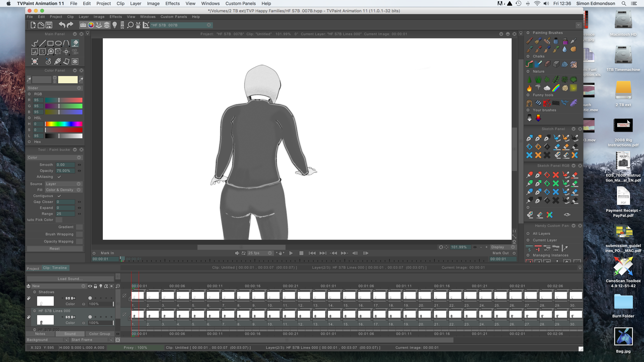This screenshot has width=644, height=362.
Task: Click the color wheel panel icon
Action: pos(91,25)
